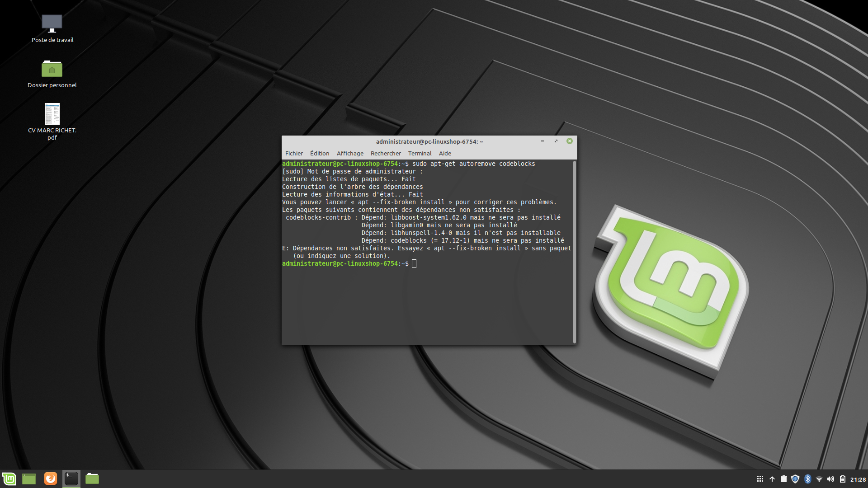This screenshot has width=868, height=488.
Task: Open the Fichier menu
Action: pos(294,153)
